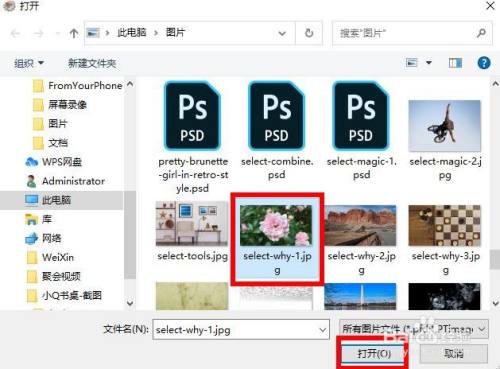Click the search magnifier icon

coord(481,33)
